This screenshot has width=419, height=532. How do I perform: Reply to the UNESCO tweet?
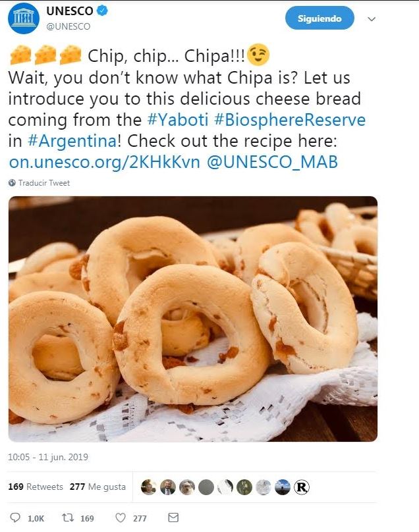tap(18, 518)
